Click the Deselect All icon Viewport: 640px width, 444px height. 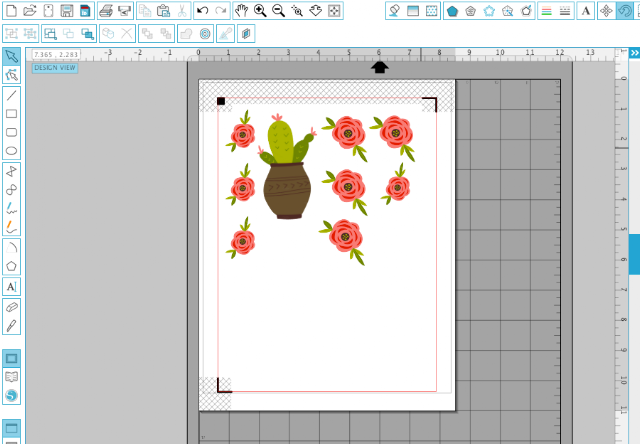click(x=69, y=33)
